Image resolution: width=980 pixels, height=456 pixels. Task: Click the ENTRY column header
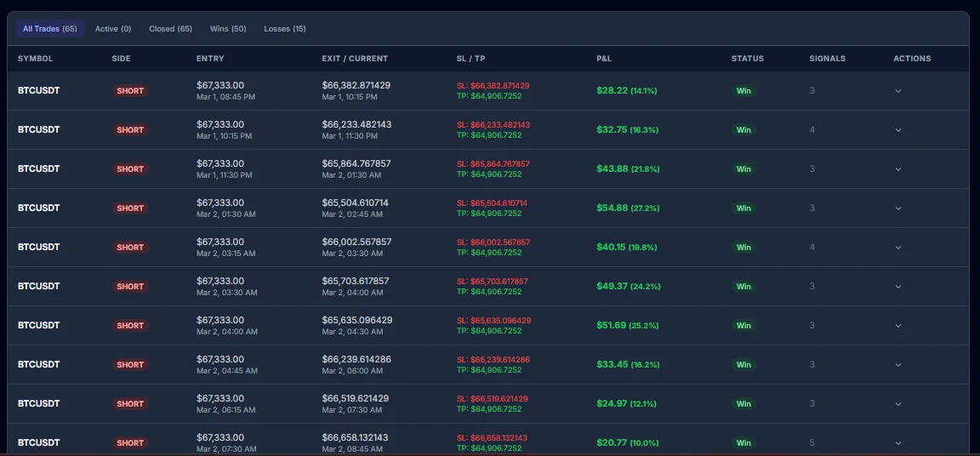click(x=210, y=59)
